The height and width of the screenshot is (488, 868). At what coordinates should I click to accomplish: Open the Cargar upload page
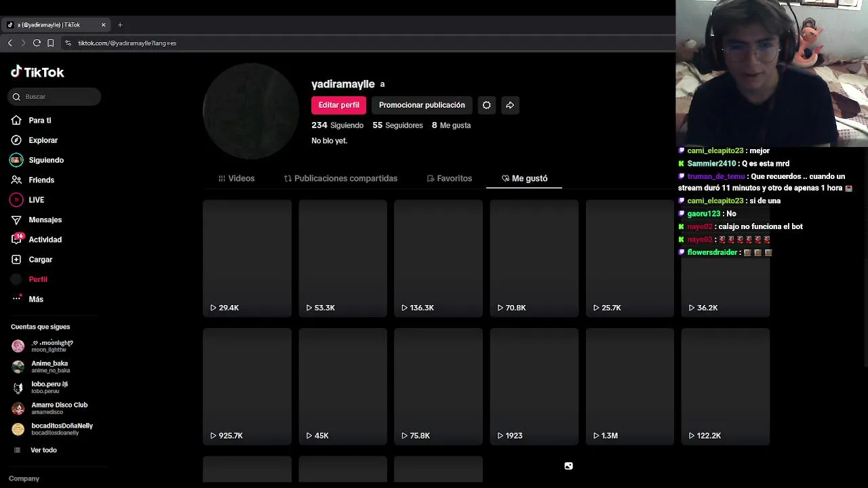pos(32,260)
